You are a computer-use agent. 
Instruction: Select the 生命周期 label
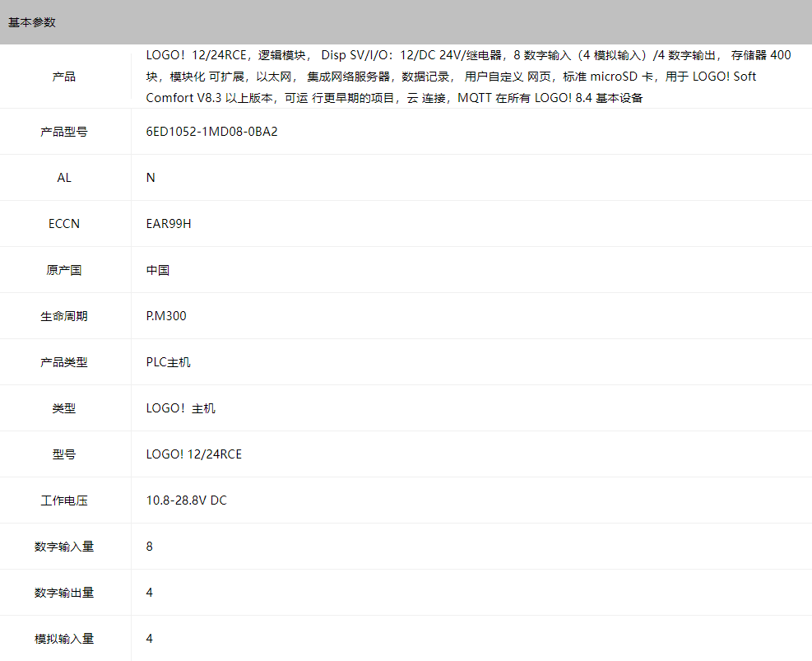point(63,316)
